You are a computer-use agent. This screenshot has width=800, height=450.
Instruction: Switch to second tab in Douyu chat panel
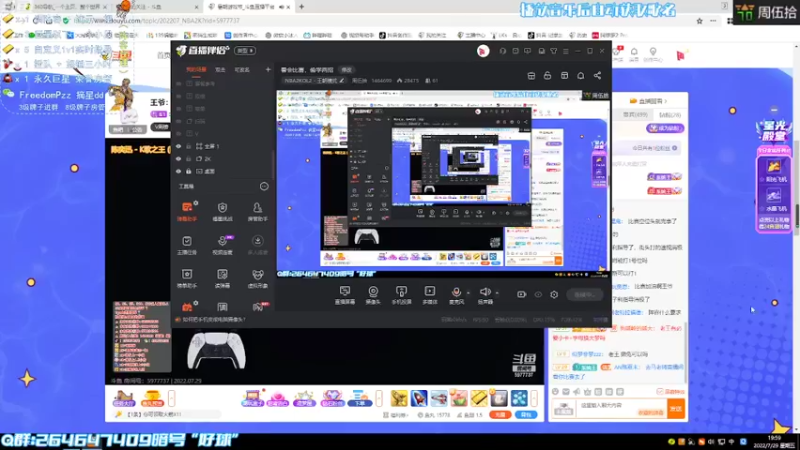pos(670,115)
